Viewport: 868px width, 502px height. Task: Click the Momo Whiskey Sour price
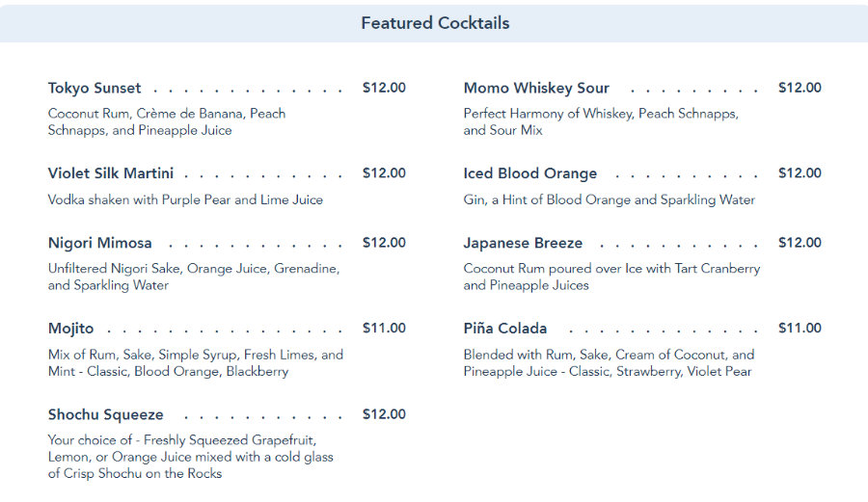coord(800,88)
